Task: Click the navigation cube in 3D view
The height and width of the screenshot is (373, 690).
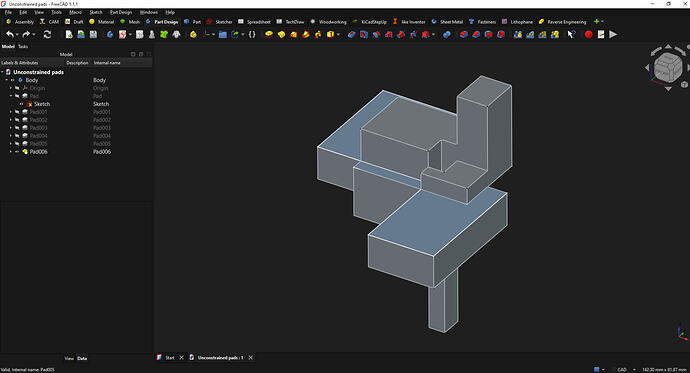Action: pos(668,67)
